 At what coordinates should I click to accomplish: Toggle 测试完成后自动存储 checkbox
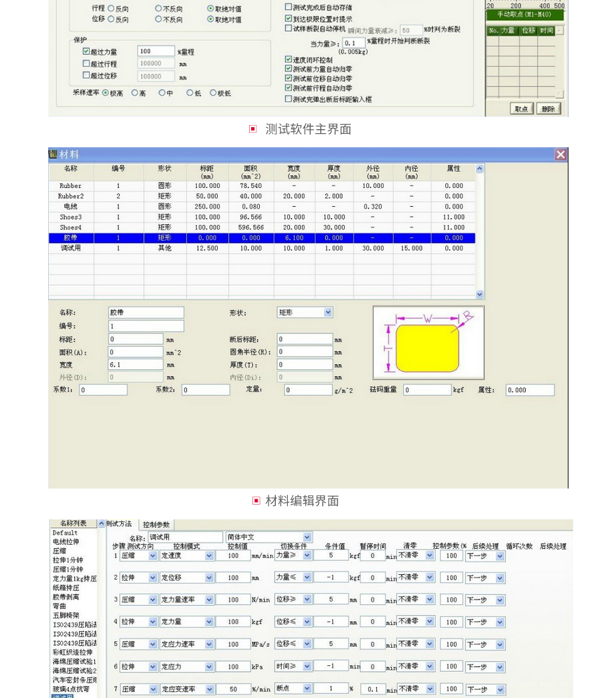click(x=289, y=7)
